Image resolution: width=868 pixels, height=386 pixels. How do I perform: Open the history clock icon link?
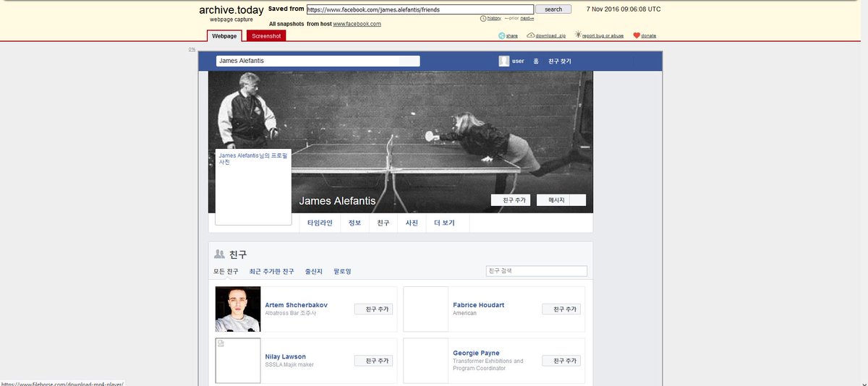click(483, 18)
